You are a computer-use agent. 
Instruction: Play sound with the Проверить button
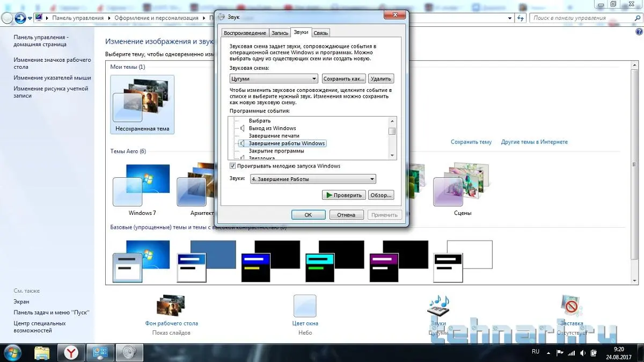point(344,195)
